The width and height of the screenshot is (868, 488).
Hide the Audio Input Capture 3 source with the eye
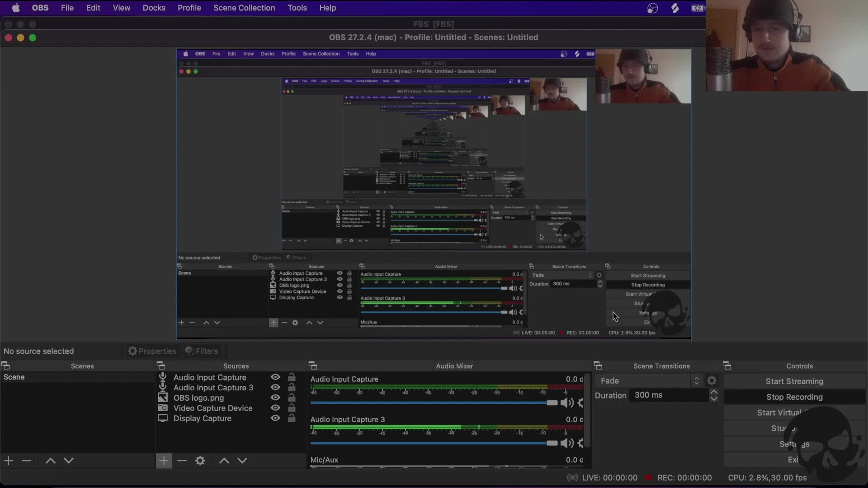(x=275, y=387)
